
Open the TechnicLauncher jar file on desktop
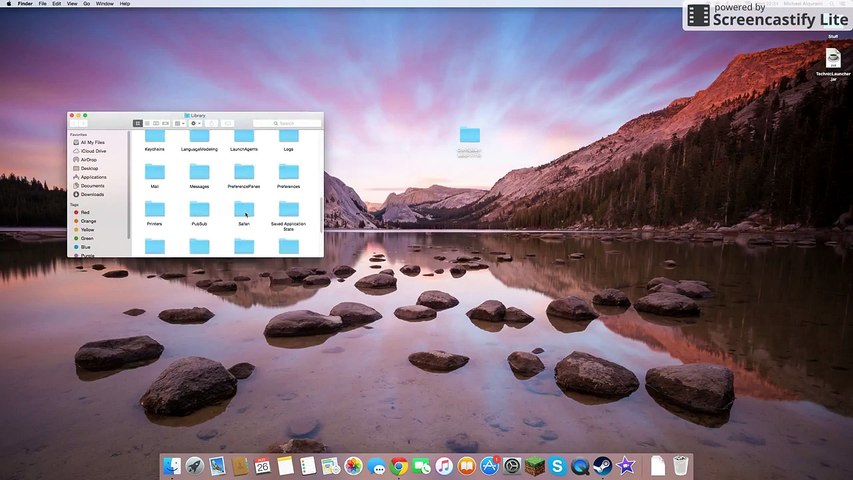coord(832,59)
